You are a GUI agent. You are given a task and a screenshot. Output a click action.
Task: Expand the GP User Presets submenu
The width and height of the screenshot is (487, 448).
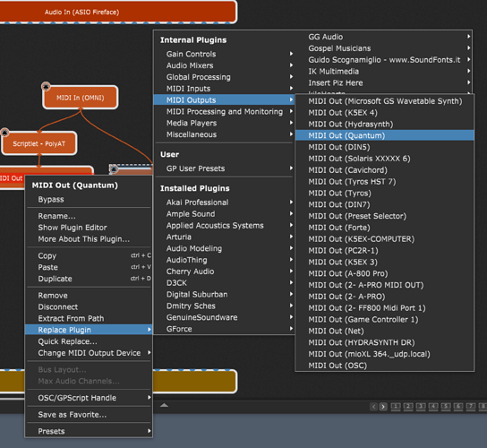(224, 168)
